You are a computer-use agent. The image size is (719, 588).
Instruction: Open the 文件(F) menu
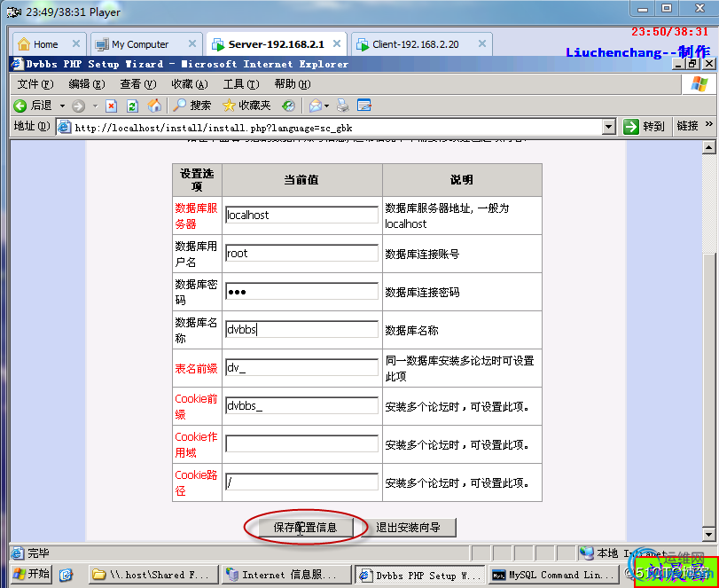click(35, 84)
